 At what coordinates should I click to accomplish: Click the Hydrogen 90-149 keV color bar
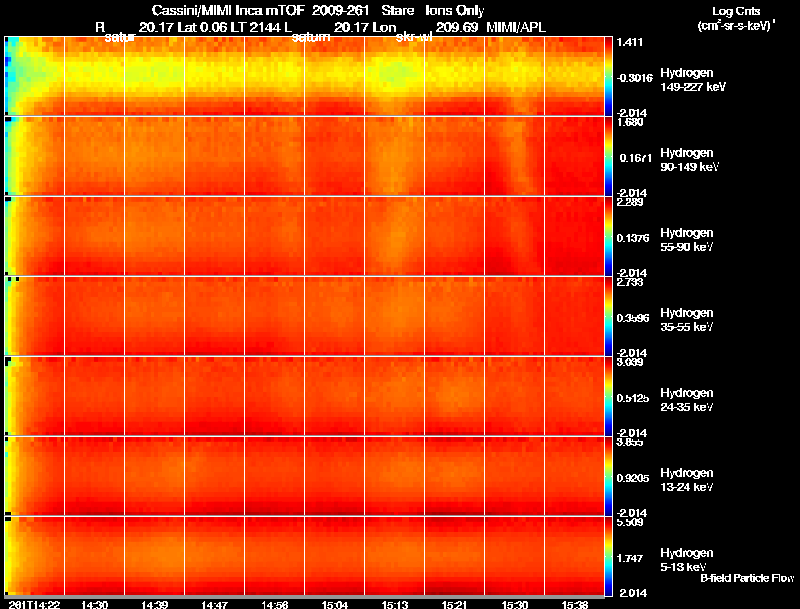(608, 156)
